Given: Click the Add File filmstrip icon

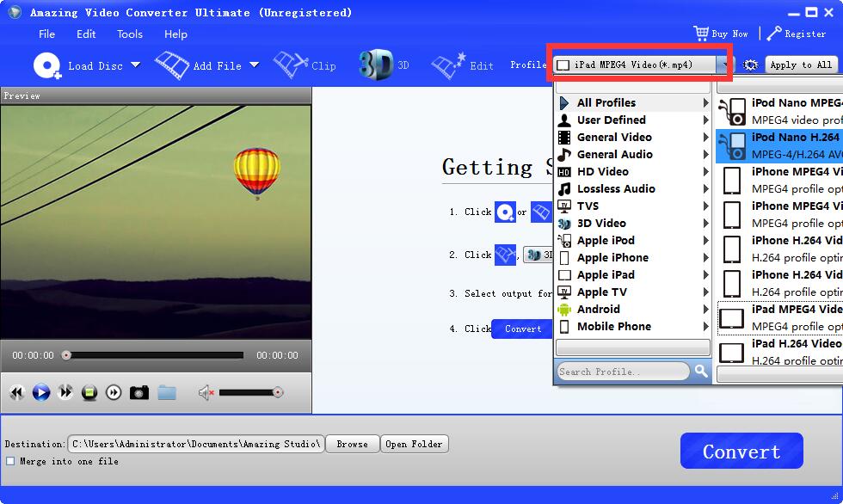Looking at the screenshot, I should [172, 65].
